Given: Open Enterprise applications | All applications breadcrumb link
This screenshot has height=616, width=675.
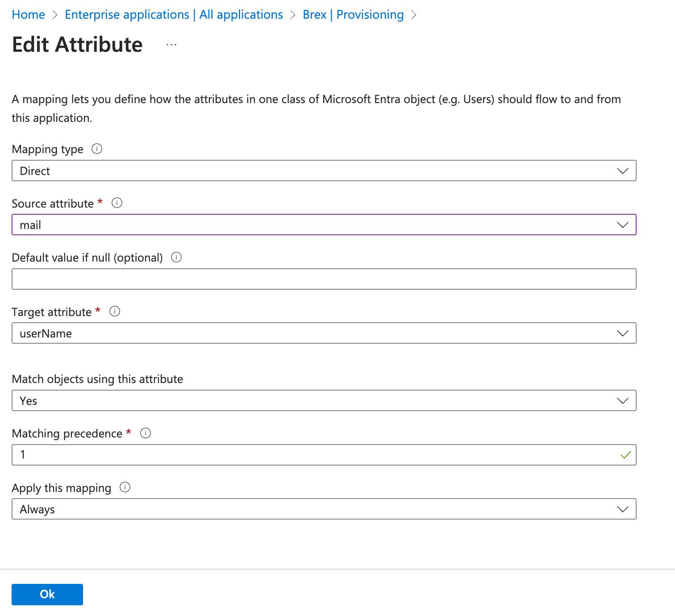Looking at the screenshot, I should click(174, 14).
